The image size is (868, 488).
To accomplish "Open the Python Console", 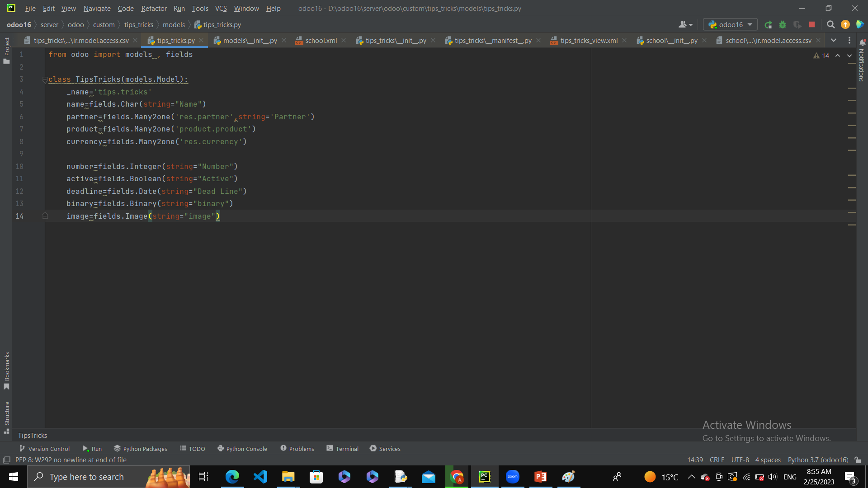I will [242, 449].
